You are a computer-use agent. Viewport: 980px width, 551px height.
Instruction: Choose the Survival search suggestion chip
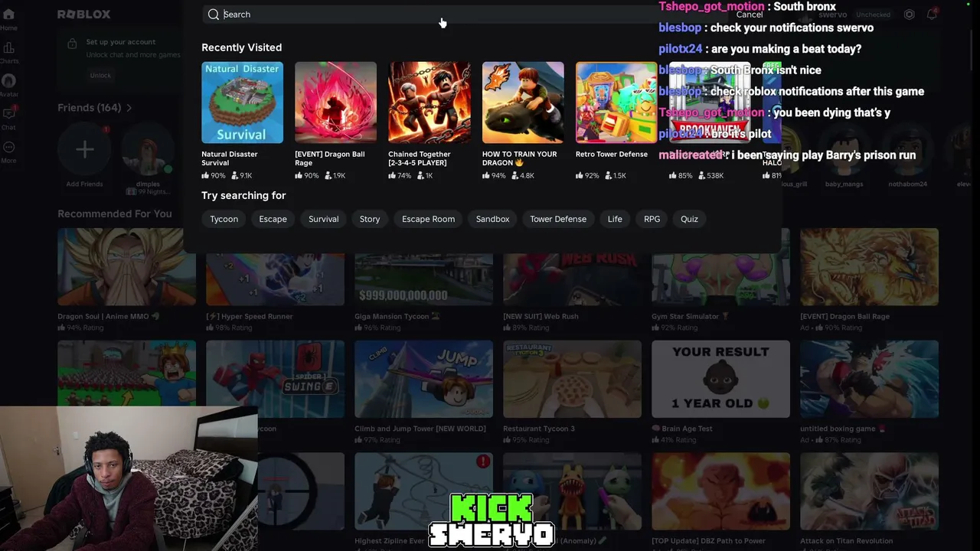point(323,219)
